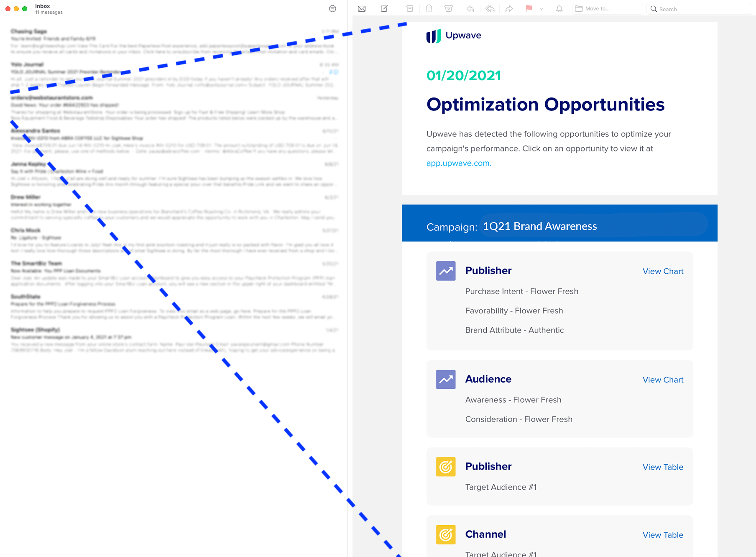This screenshot has height=557, width=756.
Task: Archive the selected message
Action: 410,8
